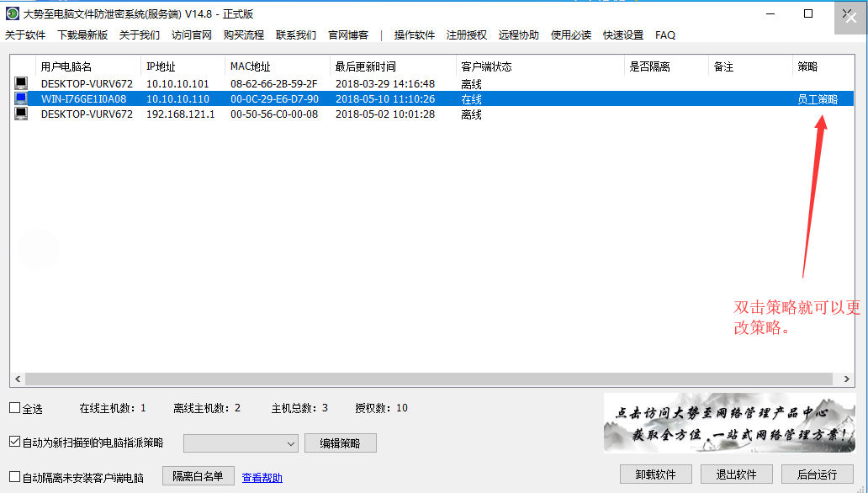This screenshot has height=493, width=868.
Task: Uncheck 自动为新扫描到的电脑指派策略 checkbox
Action: click(15, 442)
